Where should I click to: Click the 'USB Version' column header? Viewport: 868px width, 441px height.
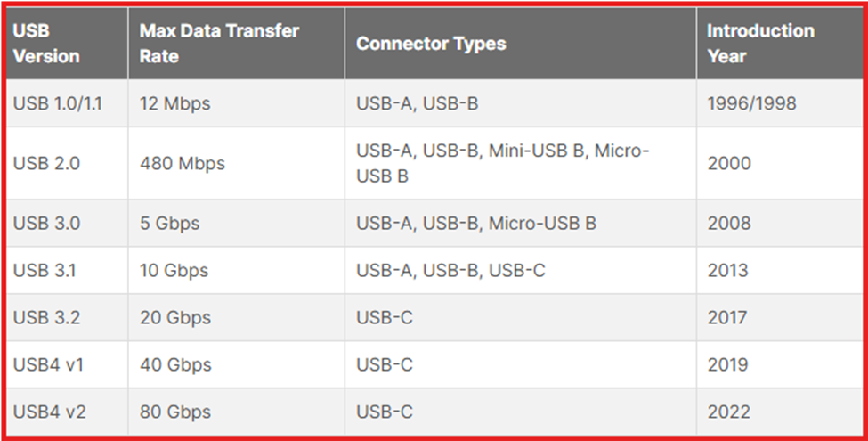point(46,44)
